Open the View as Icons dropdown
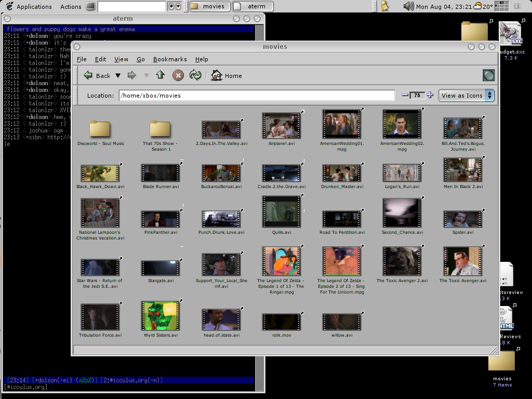 click(466, 96)
